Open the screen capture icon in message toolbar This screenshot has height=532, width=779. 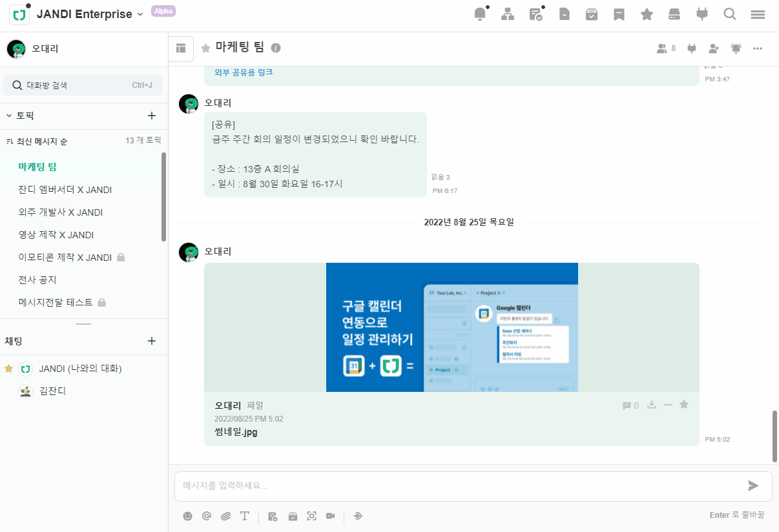coord(311,516)
